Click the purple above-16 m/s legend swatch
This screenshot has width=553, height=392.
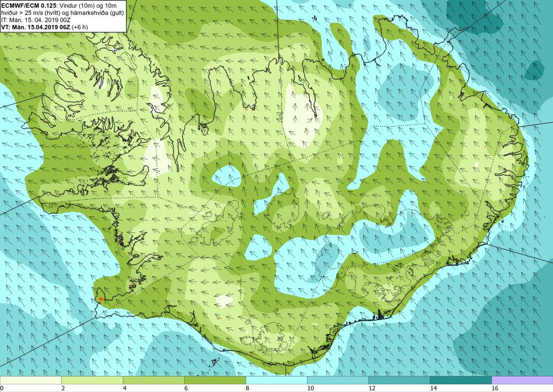[523, 380]
